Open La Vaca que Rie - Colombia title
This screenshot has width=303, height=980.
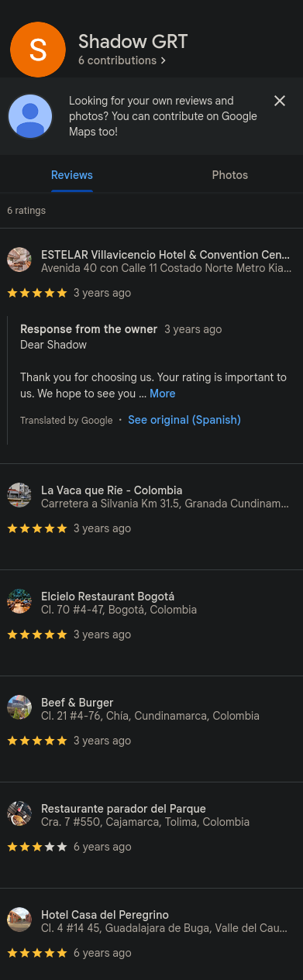point(112,490)
